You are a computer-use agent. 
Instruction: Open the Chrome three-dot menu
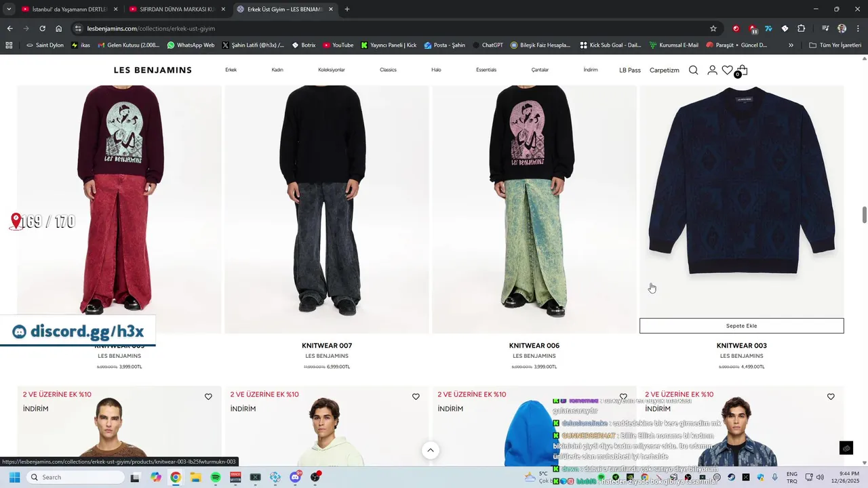[x=858, y=28]
